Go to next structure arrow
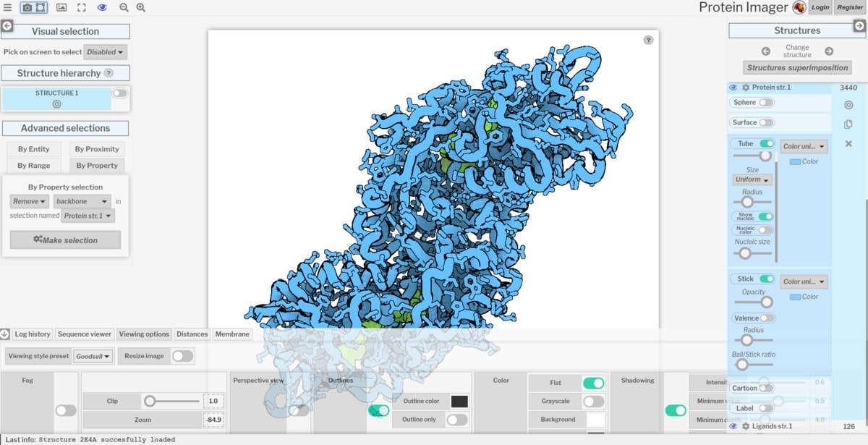 [829, 51]
